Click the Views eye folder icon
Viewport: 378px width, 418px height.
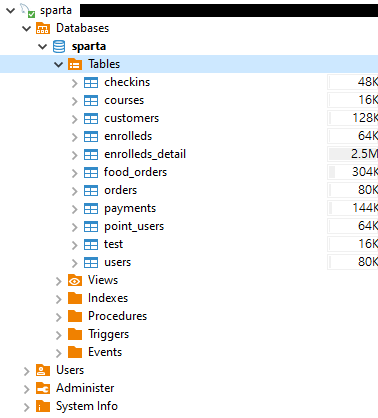(75, 280)
